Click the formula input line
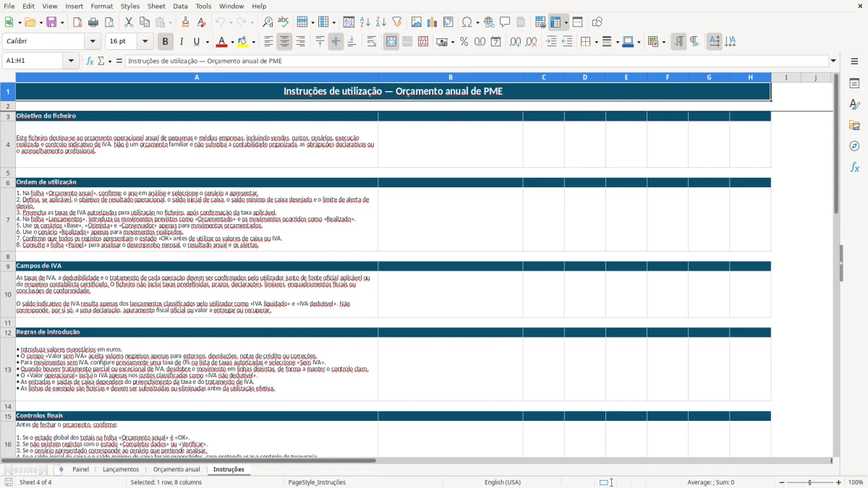Viewport: 868px width, 488px height. coord(477,61)
